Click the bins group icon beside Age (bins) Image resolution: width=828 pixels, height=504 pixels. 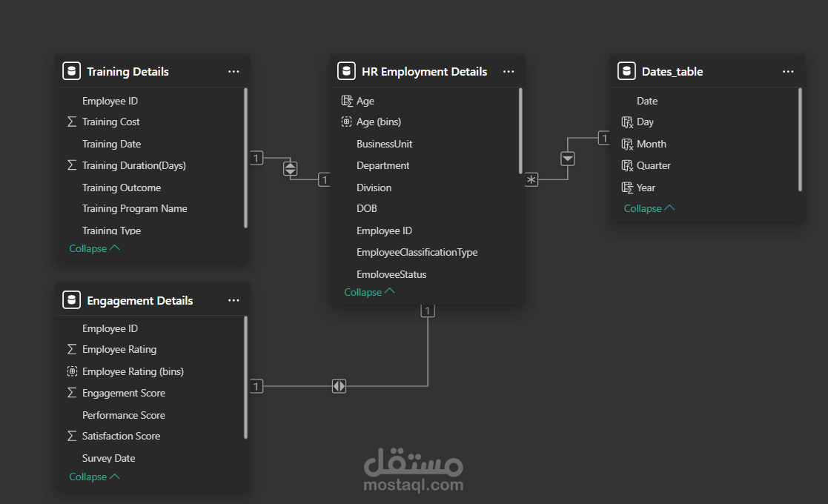346,122
